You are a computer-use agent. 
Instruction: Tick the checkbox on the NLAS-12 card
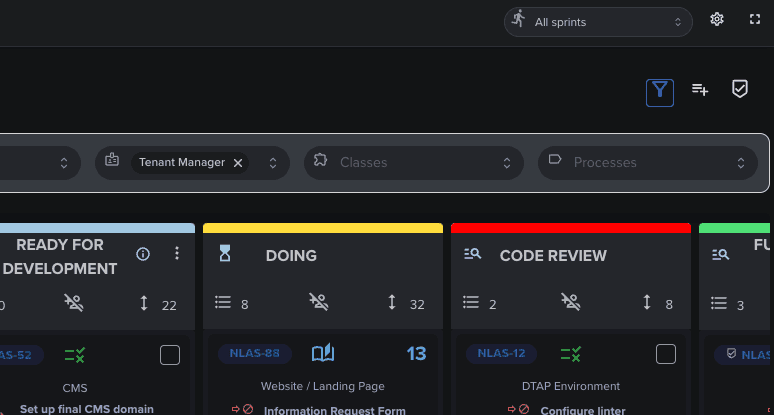(x=666, y=354)
